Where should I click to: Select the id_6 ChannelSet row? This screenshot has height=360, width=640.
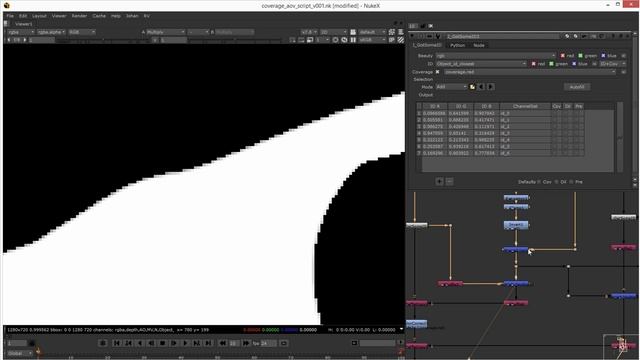tap(525, 153)
